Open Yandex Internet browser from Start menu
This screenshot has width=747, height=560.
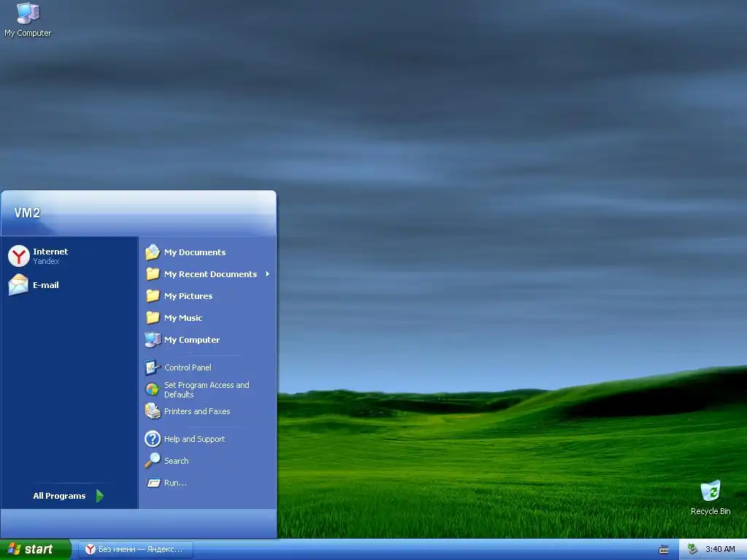click(69, 256)
